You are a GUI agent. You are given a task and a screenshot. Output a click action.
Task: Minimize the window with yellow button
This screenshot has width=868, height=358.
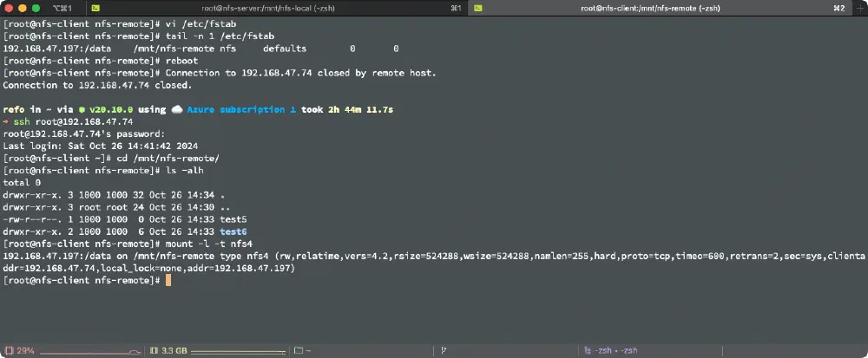(21, 8)
